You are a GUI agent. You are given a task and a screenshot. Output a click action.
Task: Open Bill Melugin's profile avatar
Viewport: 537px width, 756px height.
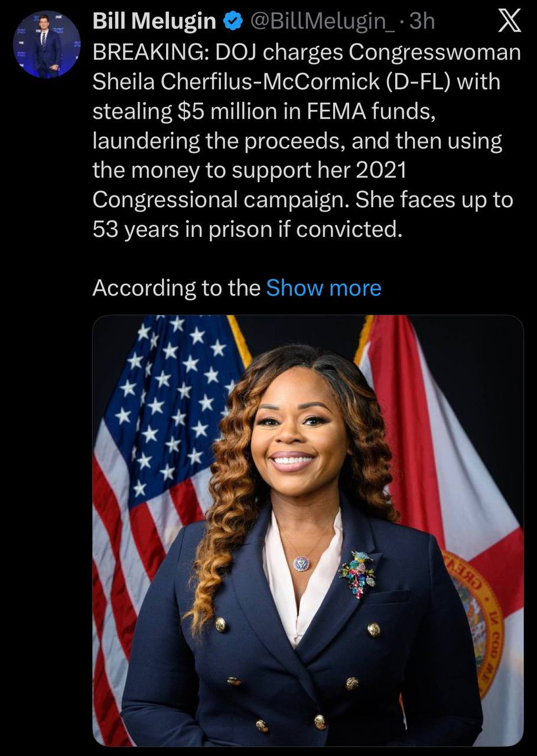(x=47, y=44)
